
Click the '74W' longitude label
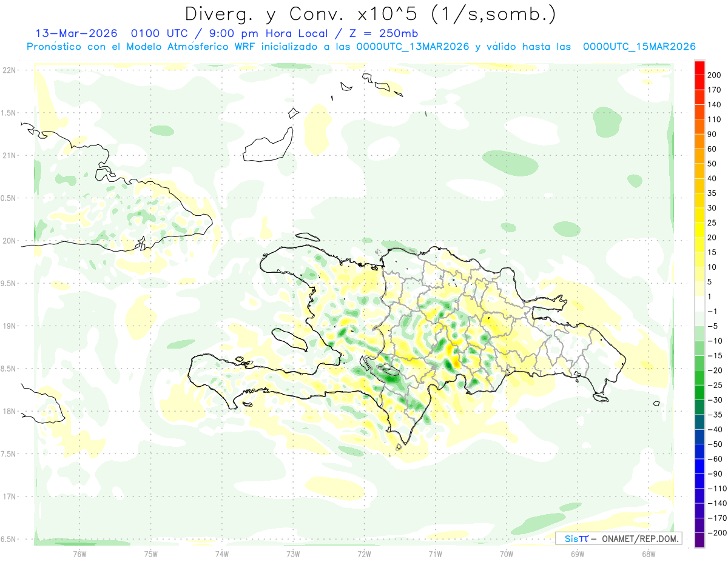click(221, 554)
